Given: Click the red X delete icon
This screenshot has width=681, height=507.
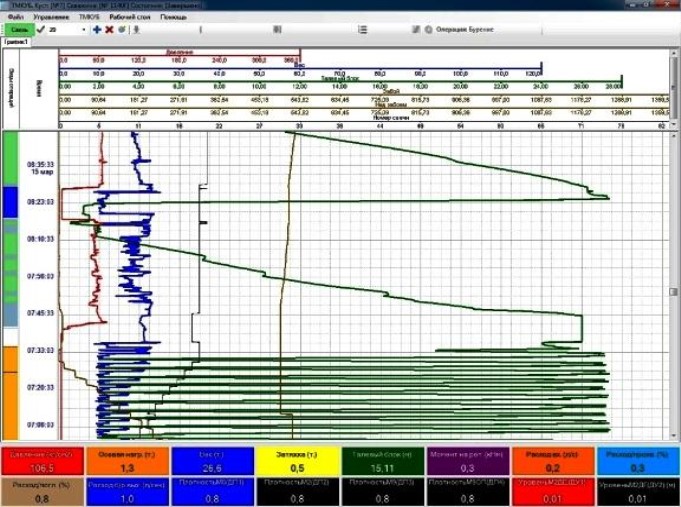Looking at the screenshot, I should (109, 30).
